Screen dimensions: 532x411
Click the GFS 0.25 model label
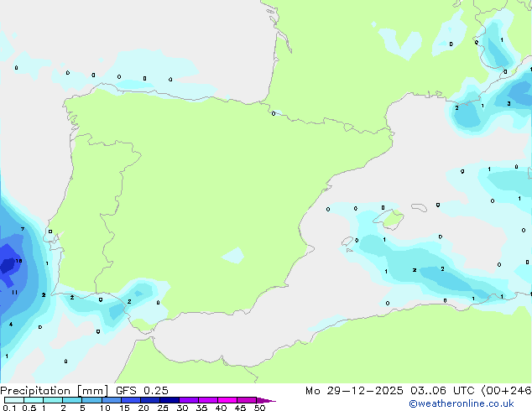pyautogui.click(x=142, y=391)
